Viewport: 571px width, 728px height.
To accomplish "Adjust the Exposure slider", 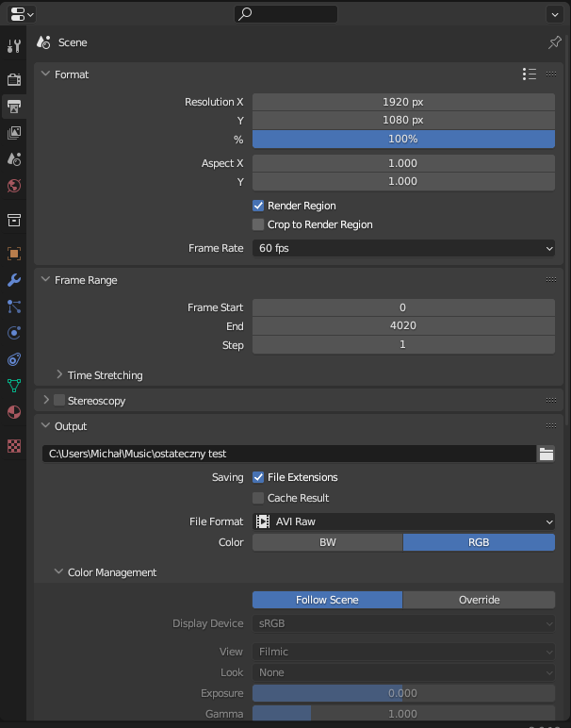I will click(x=403, y=693).
